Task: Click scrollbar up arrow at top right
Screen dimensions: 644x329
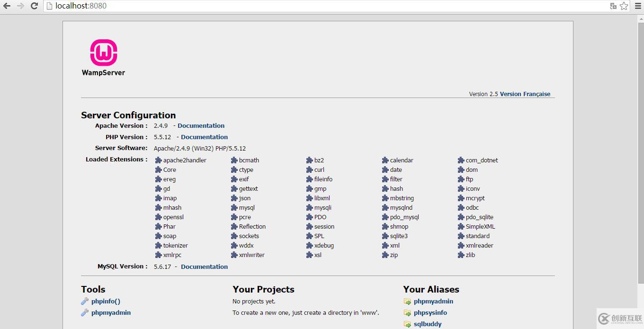Action: [641, 18]
